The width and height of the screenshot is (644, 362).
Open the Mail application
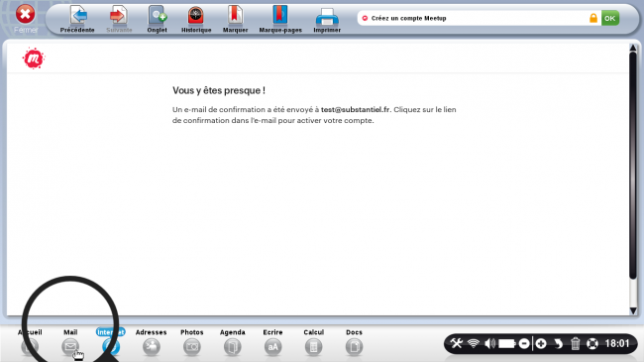pos(70,343)
